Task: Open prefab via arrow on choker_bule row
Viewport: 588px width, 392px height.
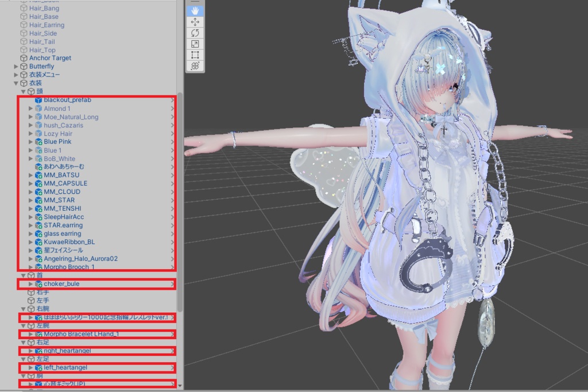Action: (172, 284)
